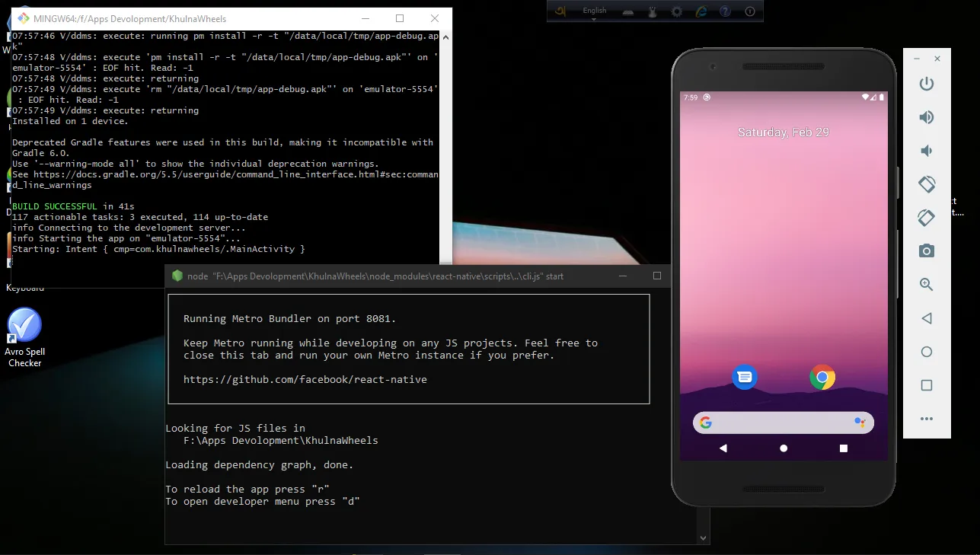Open the English language dropdown in Avro bar
This screenshot has height=555, width=980.
click(594, 12)
